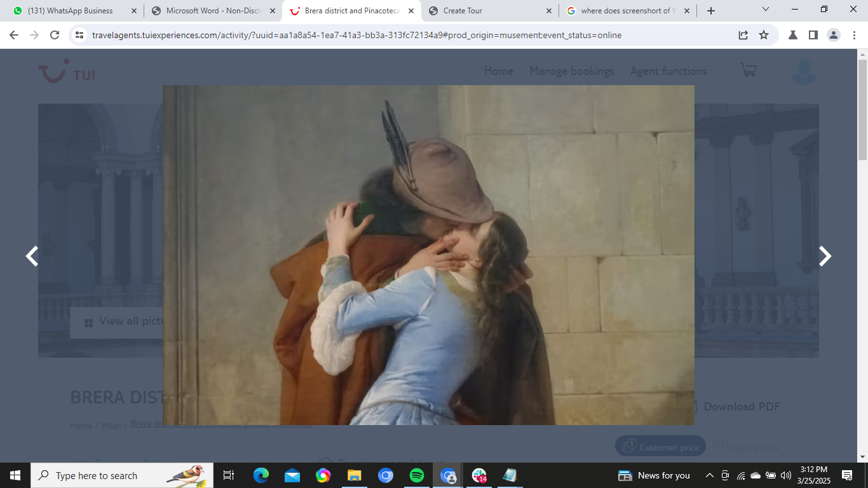Open Wi-Fi network settings in tray

pyautogui.click(x=740, y=475)
